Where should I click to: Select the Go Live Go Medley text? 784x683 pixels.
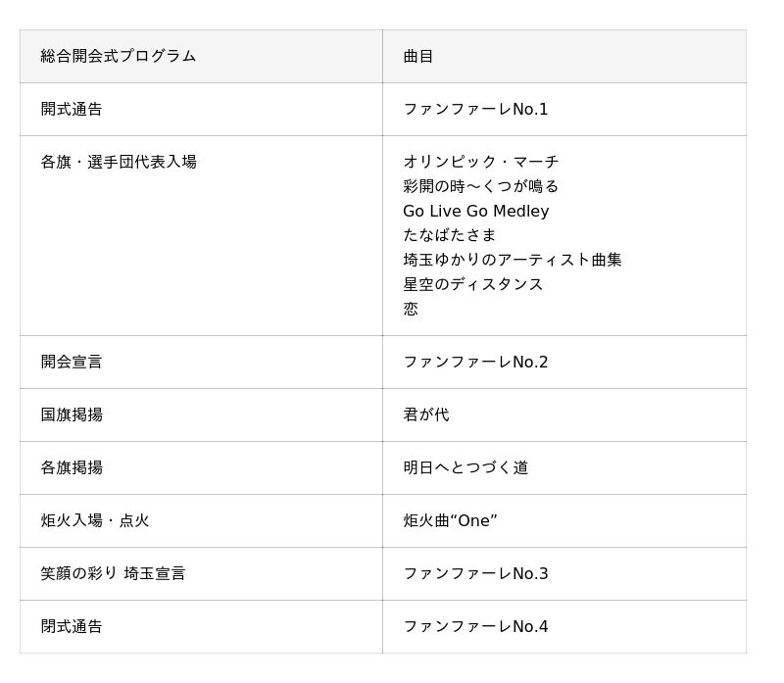(476, 211)
